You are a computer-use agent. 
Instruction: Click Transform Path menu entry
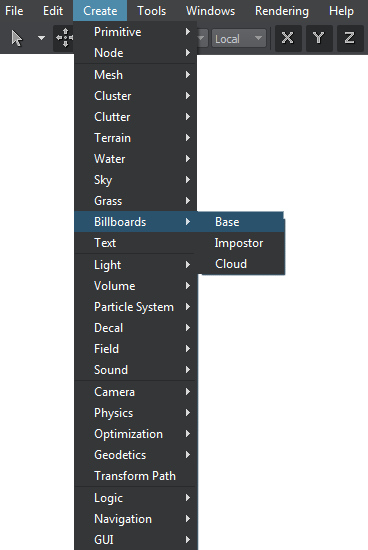click(135, 476)
